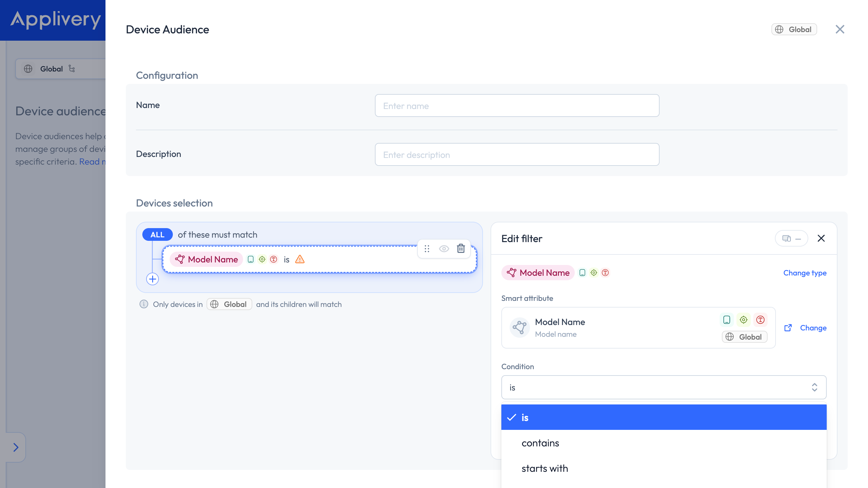Viewport: 868px width, 488px height.
Task: Click the teal device icon beside Edit filter pill
Action: coord(582,273)
